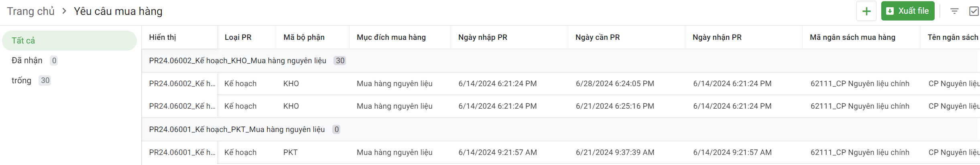The image size is (980, 165).
Task: Collapse the PR24.06002_Kế hoạch_KHO group row
Action: [x=237, y=61]
